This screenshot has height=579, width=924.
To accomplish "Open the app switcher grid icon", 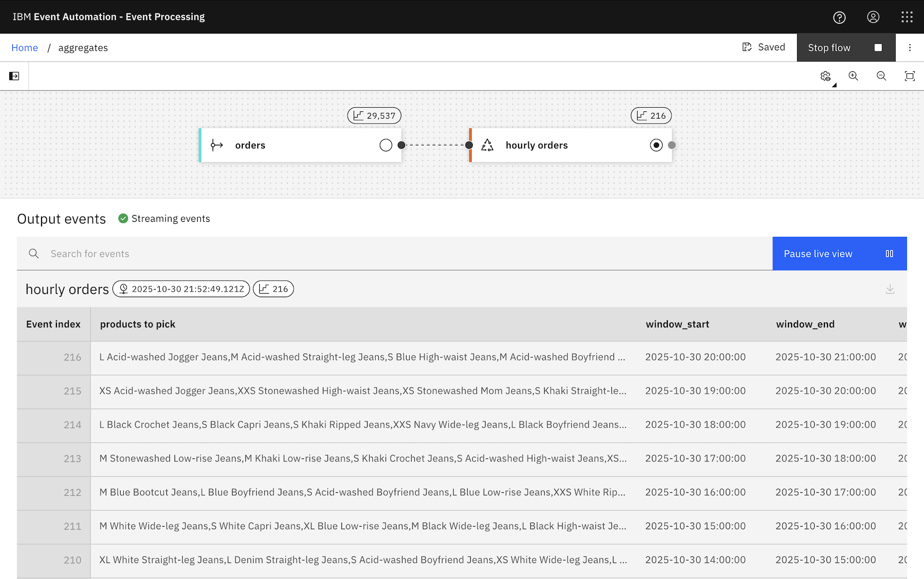I will pyautogui.click(x=907, y=17).
